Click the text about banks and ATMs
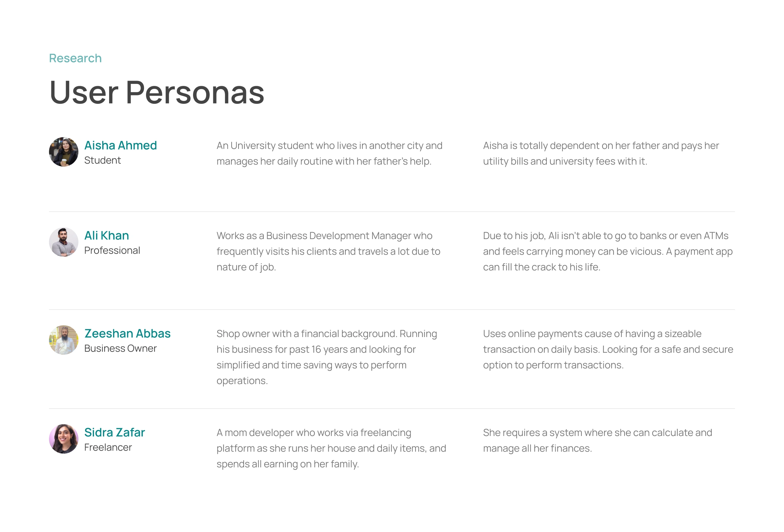784x532 pixels. (607, 251)
